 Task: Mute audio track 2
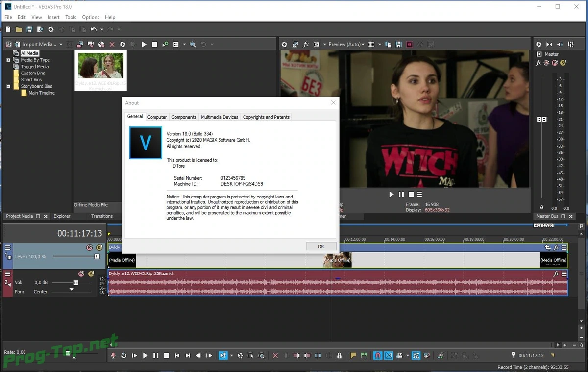click(x=81, y=273)
